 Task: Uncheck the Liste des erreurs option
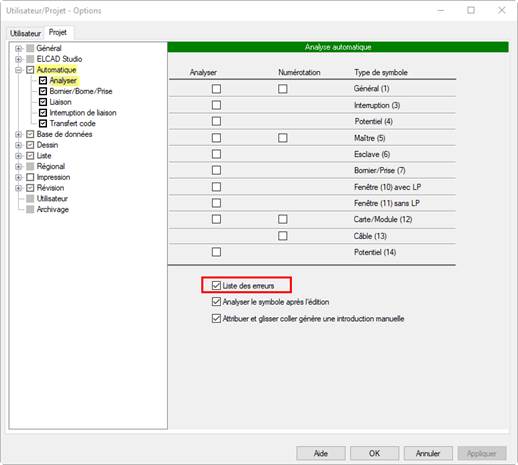point(216,285)
